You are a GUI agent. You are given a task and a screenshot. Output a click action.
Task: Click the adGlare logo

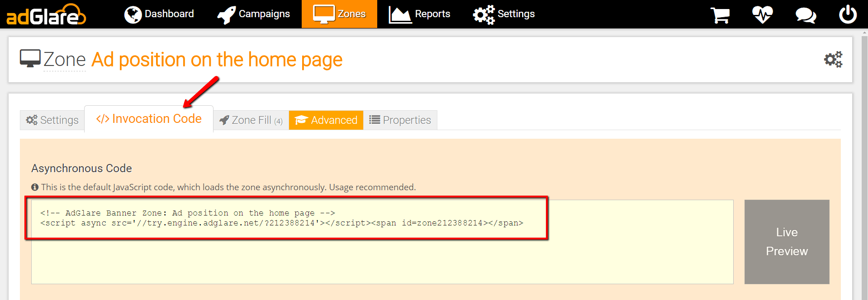(x=46, y=14)
